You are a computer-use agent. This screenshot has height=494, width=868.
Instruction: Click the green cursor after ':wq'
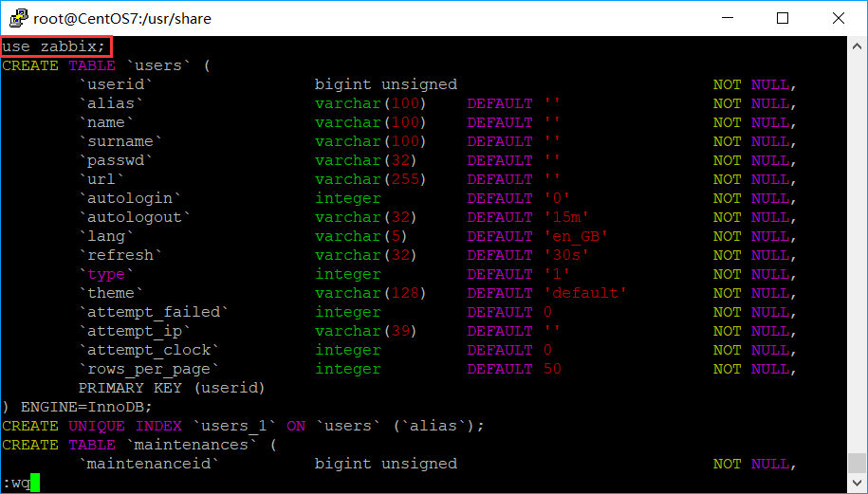35,484
